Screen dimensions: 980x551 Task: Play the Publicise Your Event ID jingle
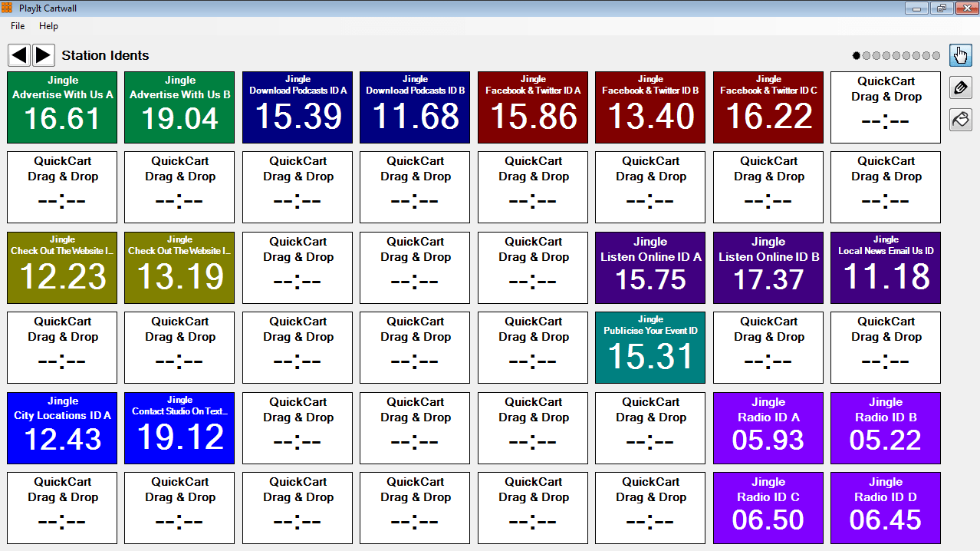coord(650,348)
